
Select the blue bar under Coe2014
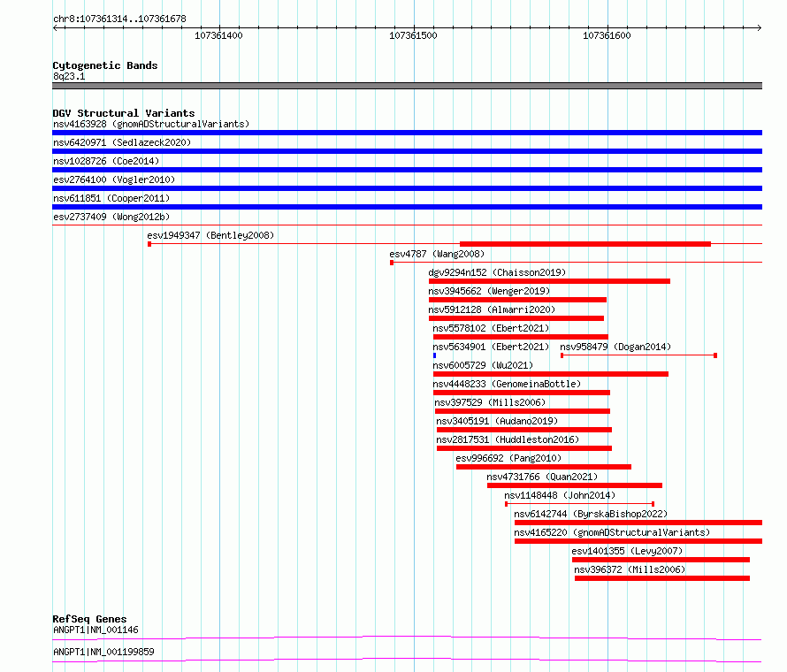click(x=407, y=170)
